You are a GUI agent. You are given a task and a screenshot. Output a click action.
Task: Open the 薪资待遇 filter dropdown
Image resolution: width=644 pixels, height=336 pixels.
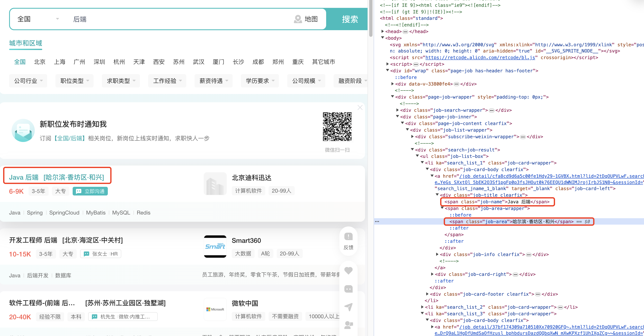(214, 81)
